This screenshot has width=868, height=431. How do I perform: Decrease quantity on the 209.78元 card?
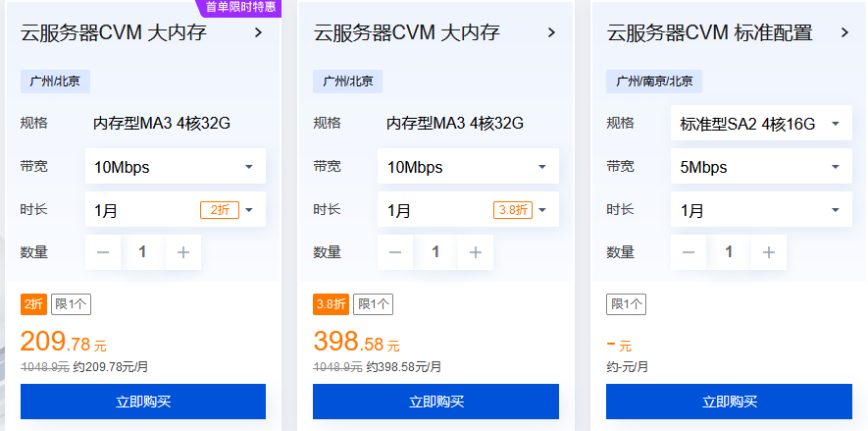[x=102, y=252]
